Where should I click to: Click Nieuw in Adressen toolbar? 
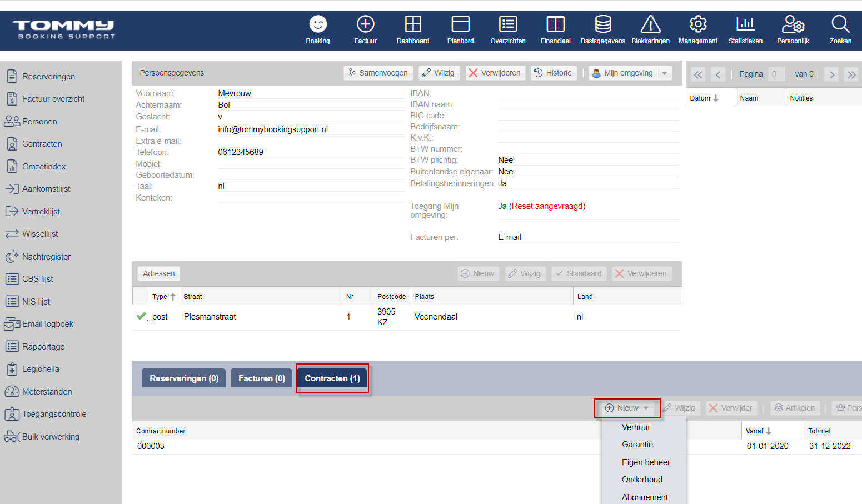click(479, 273)
